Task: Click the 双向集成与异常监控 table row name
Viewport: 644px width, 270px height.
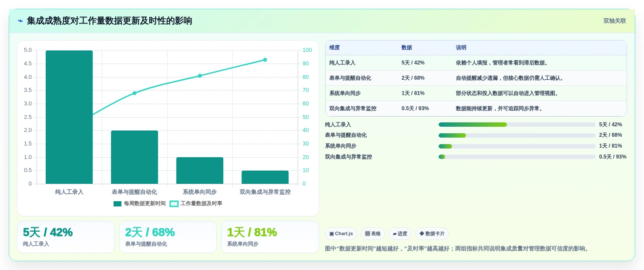Action: point(353,108)
